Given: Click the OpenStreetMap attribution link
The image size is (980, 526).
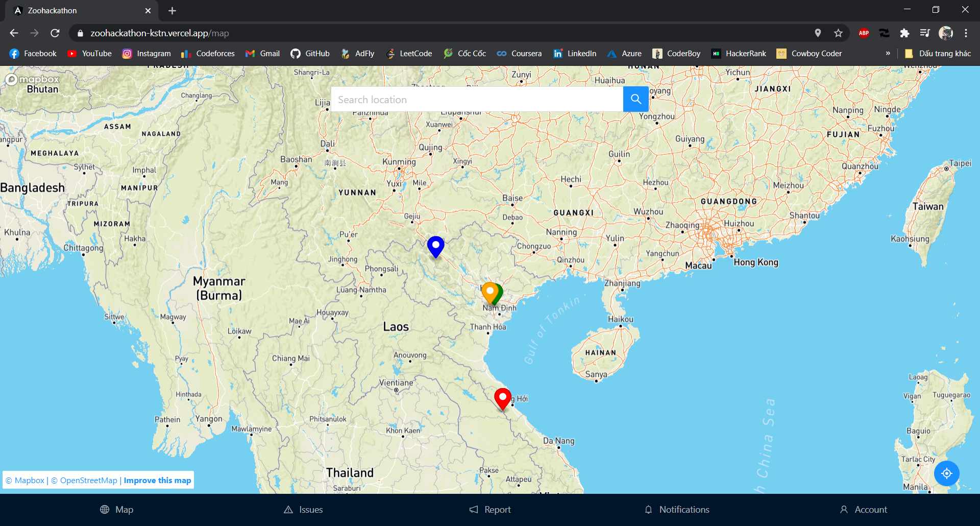Looking at the screenshot, I should [84, 481].
